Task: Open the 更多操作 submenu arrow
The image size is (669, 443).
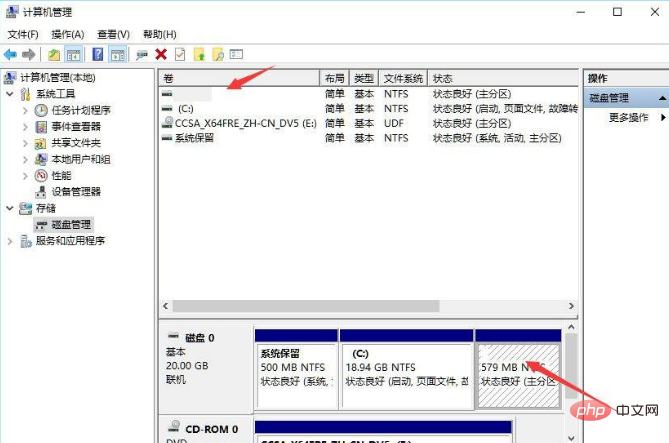Action: pos(663,117)
